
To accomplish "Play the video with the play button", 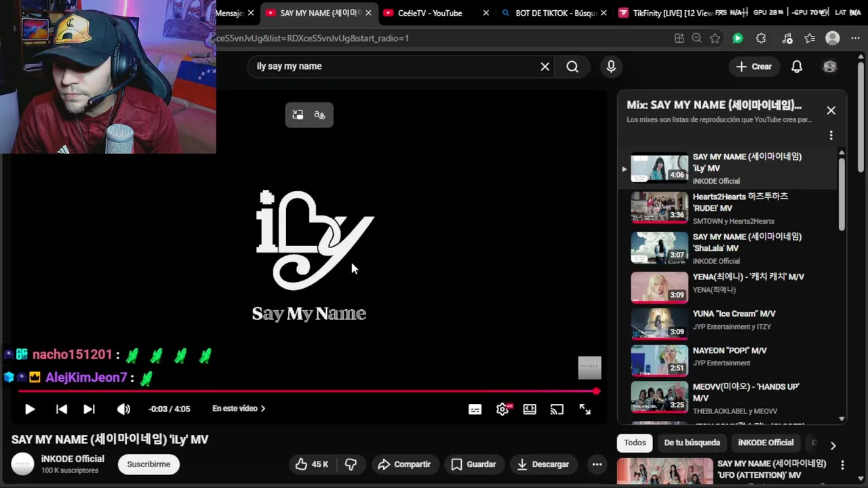I will tap(30, 409).
